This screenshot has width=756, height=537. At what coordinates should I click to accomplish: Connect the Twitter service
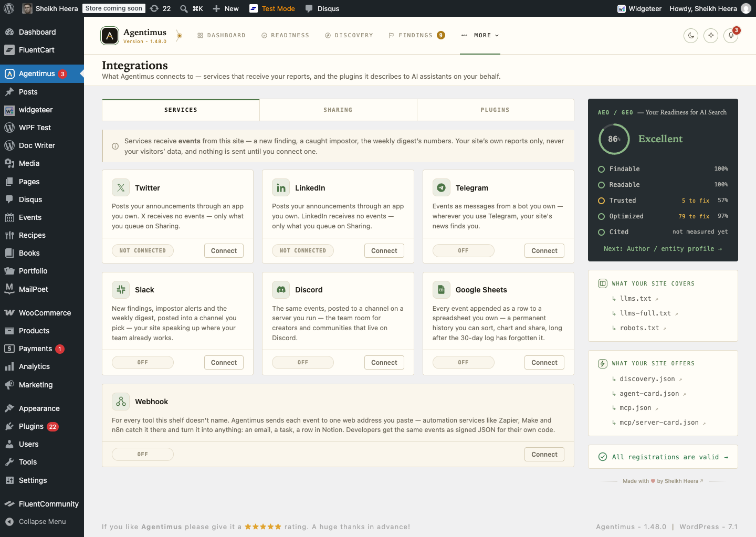224,251
